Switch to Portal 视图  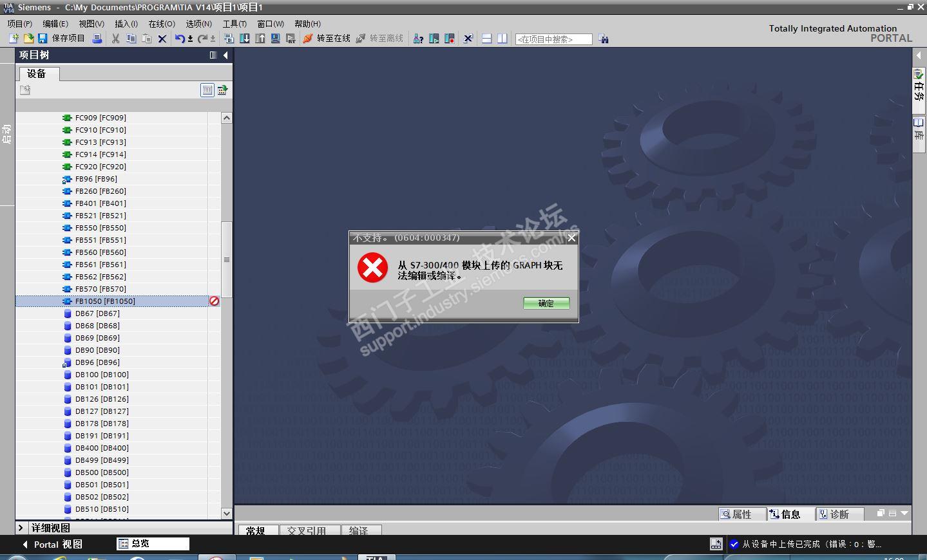tap(53, 545)
